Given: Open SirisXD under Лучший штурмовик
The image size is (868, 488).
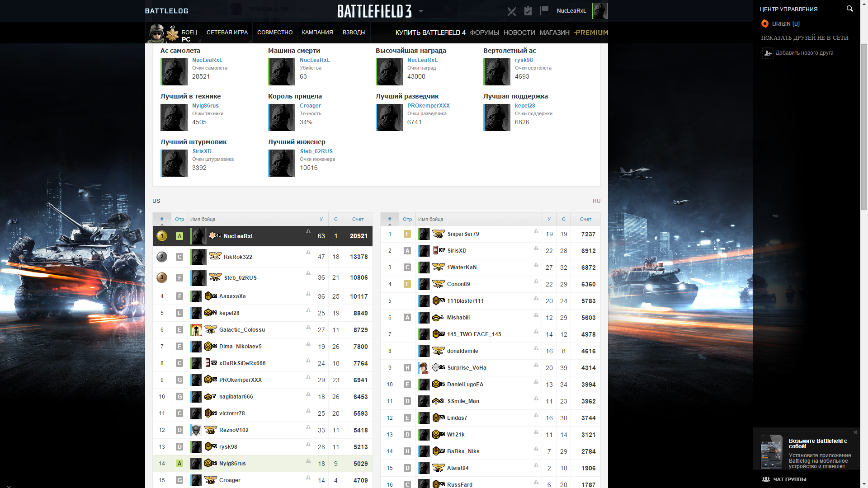Looking at the screenshot, I should click(x=202, y=151).
